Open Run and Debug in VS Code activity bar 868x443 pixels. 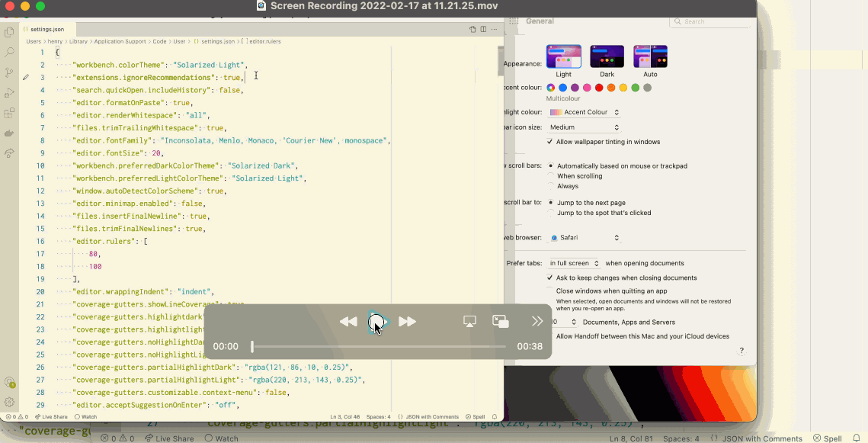pyautogui.click(x=9, y=92)
